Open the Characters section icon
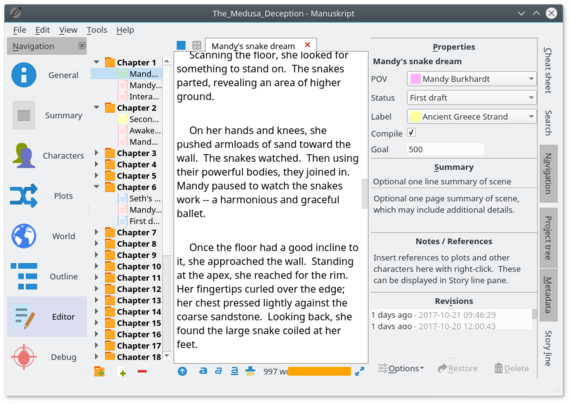This screenshot has width=571, height=404. [24, 156]
